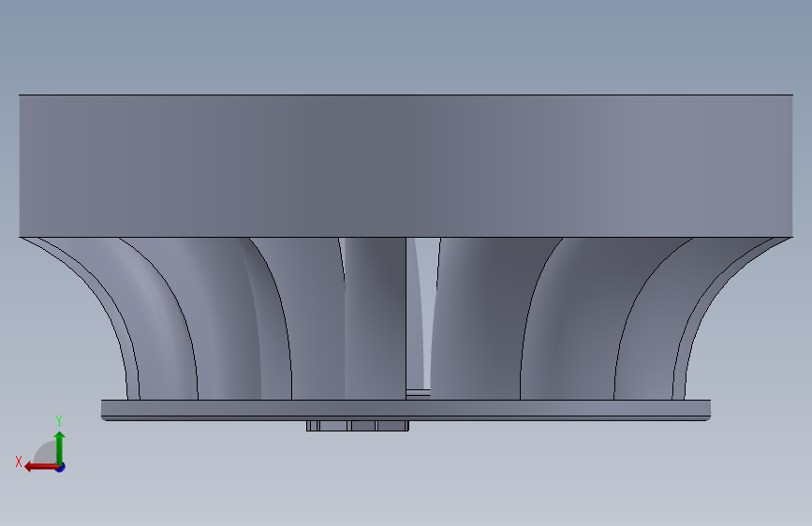This screenshot has width=812, height=526.
Task: Click the red X axis arrow of the triad
Action: [x=41, y=467]
